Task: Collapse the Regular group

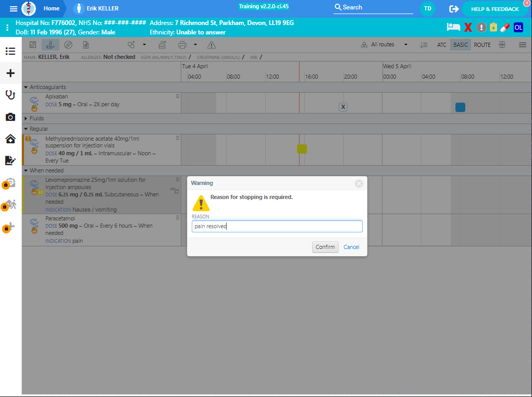Action: [26, 129]
